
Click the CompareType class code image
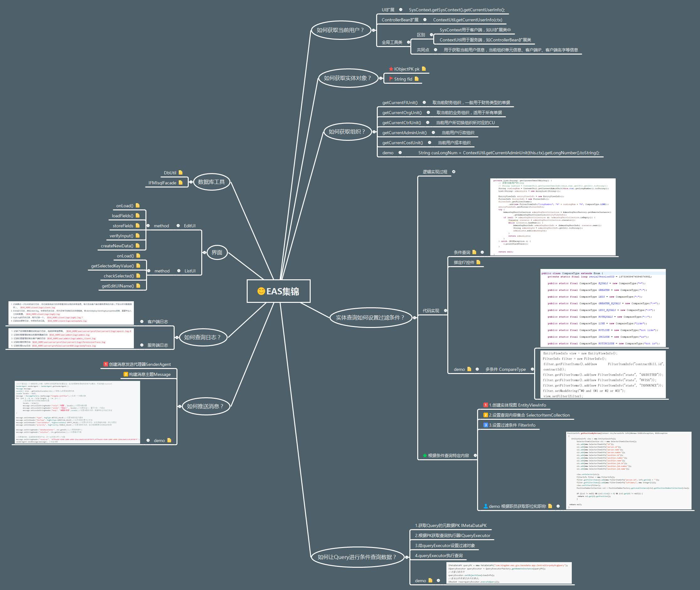click(x=603, y=308)
